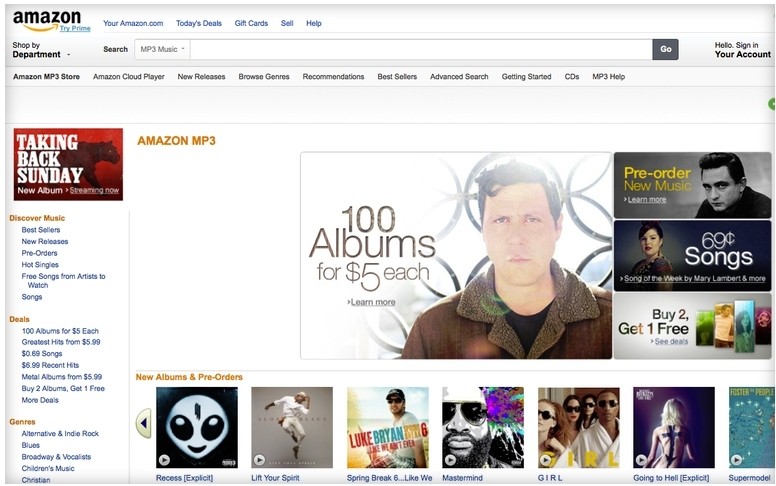Open Songs in the Discover Music list
776x486 pixels.
(x=32, y=297)
